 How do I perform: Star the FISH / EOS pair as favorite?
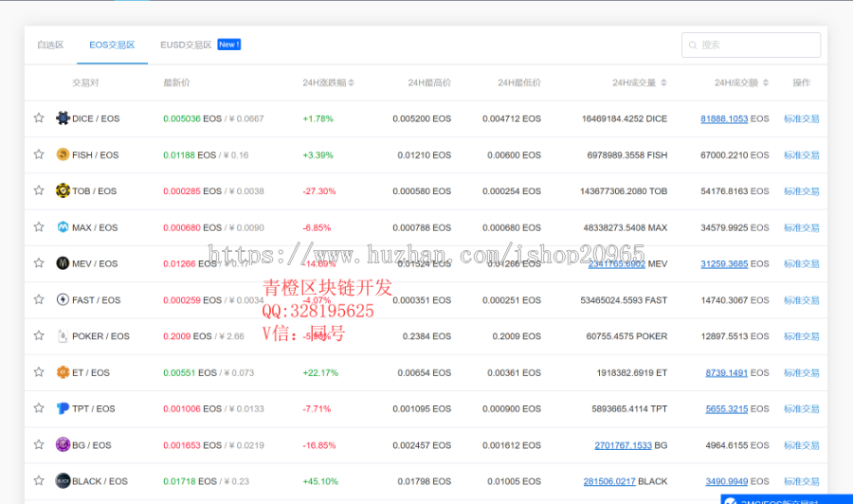click(39, 154)
